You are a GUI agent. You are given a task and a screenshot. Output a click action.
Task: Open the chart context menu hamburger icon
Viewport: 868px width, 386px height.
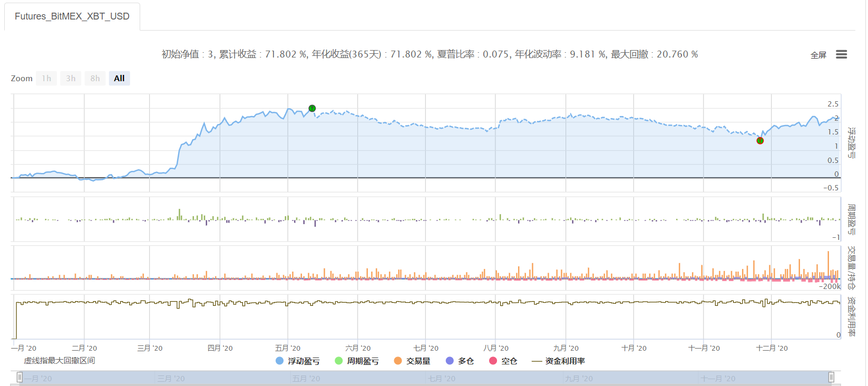841,54
